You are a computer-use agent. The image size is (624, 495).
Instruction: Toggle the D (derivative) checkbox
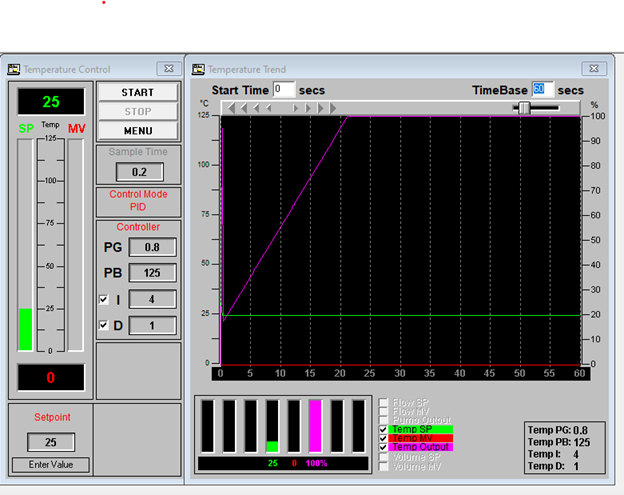click(x=103, y=325)
